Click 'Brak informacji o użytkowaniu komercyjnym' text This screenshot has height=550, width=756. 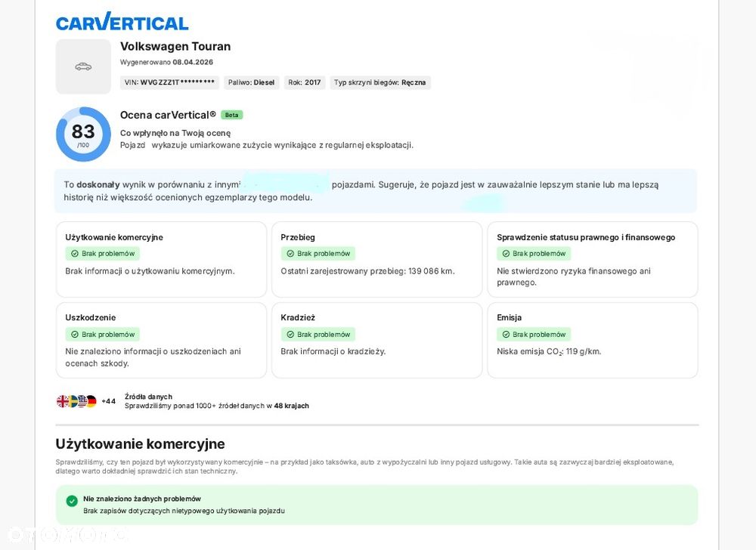[x=150, y=271]
